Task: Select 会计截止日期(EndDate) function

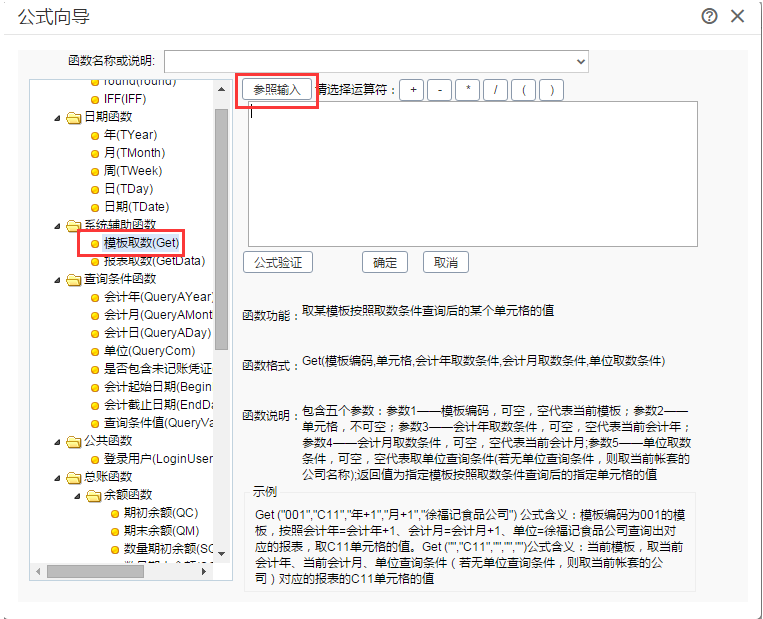Action: 159,405
